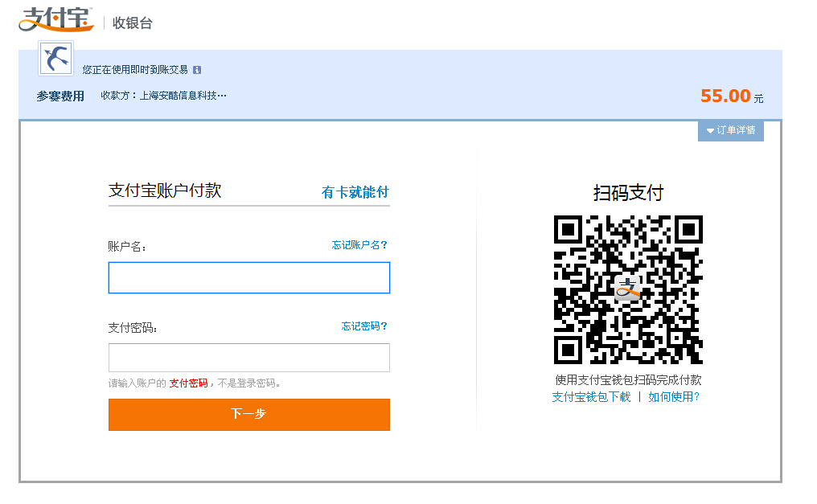817x504 pixels.
Task: Click the 55.00 元 amount
Action: [x=732, y=96]
